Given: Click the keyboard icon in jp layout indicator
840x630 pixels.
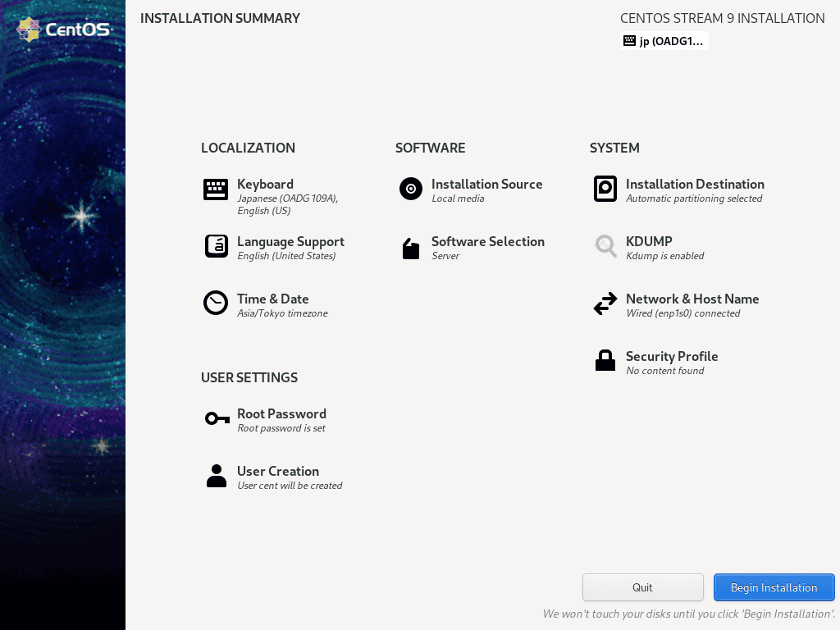Looking at the screenshot, I should coord(629,41).
